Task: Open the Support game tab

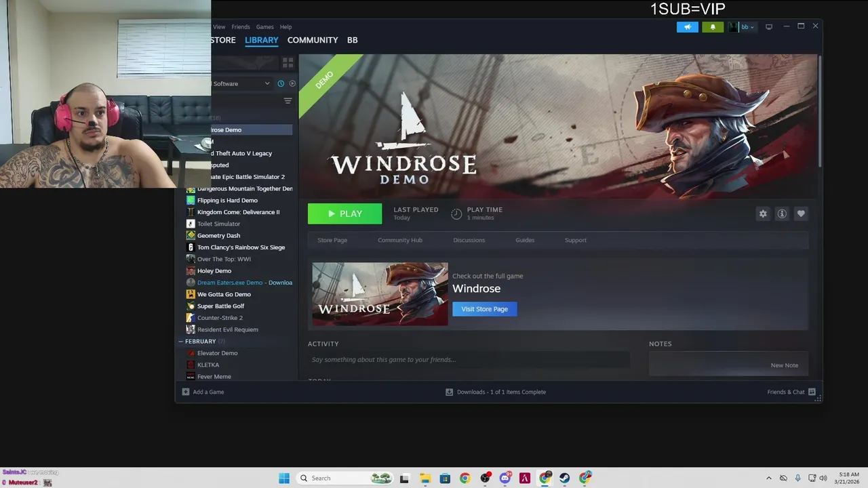Action: pos(576,240)
